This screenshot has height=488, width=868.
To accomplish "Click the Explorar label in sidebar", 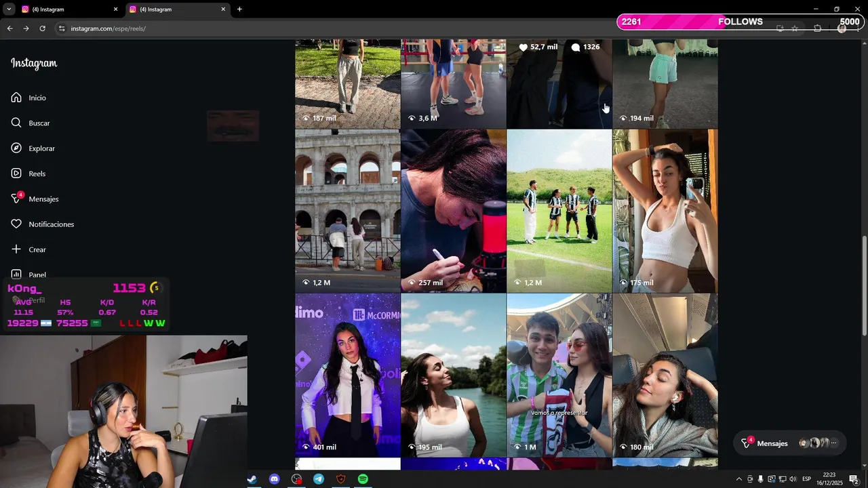I will click(42, 148).
